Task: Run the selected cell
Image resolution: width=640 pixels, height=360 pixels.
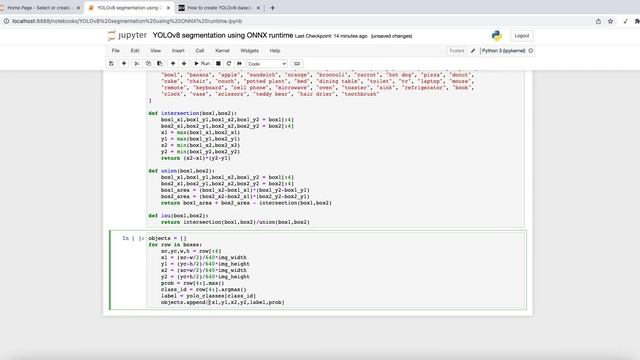Action: 202,64
